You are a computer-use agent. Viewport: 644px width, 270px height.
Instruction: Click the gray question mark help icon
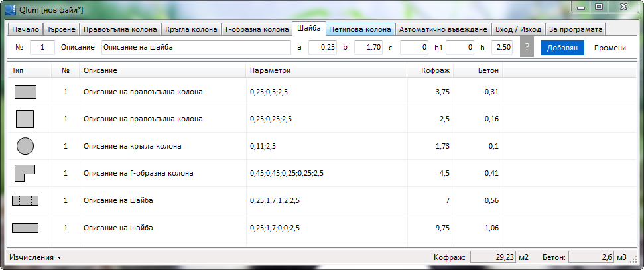[527, 48]
